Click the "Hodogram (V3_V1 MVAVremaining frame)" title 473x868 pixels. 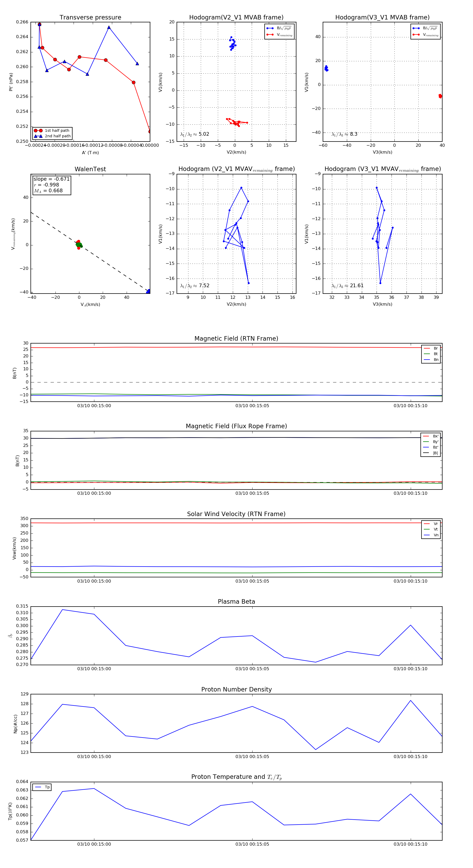point(382,169)
